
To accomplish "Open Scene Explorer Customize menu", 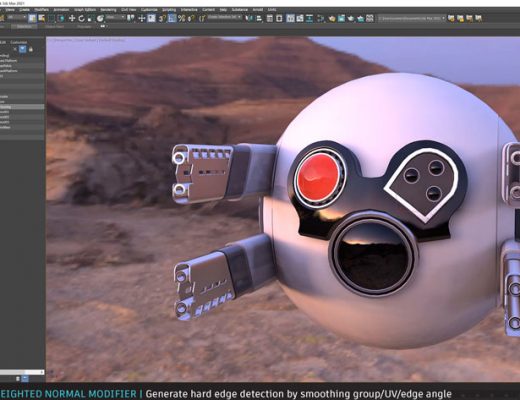I will pyautogui.click(x=19, y=42).
